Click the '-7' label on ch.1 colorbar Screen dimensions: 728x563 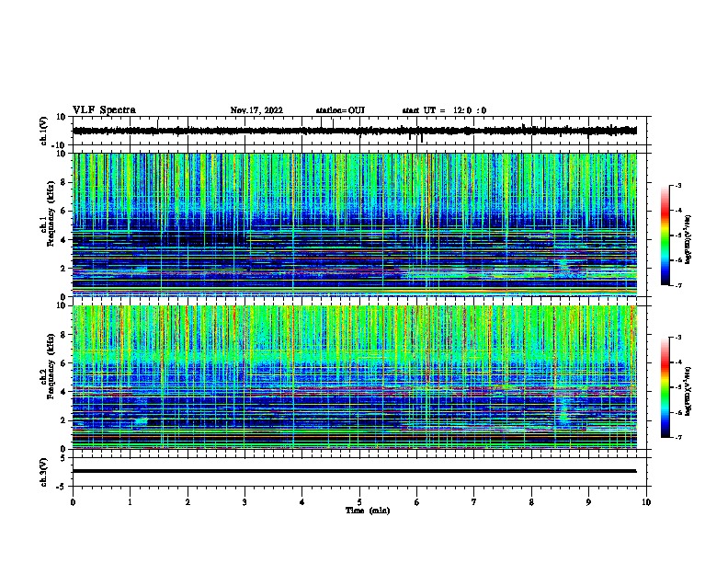click(677, 286)
